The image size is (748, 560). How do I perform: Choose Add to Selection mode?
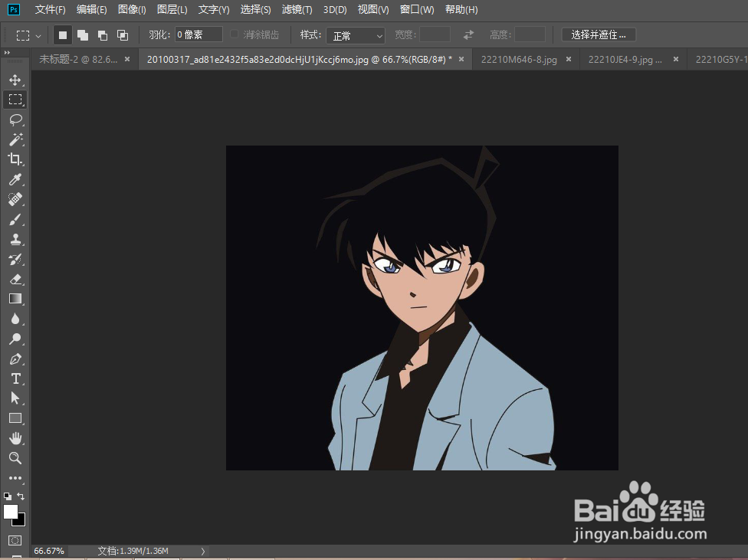pos(83,34)
